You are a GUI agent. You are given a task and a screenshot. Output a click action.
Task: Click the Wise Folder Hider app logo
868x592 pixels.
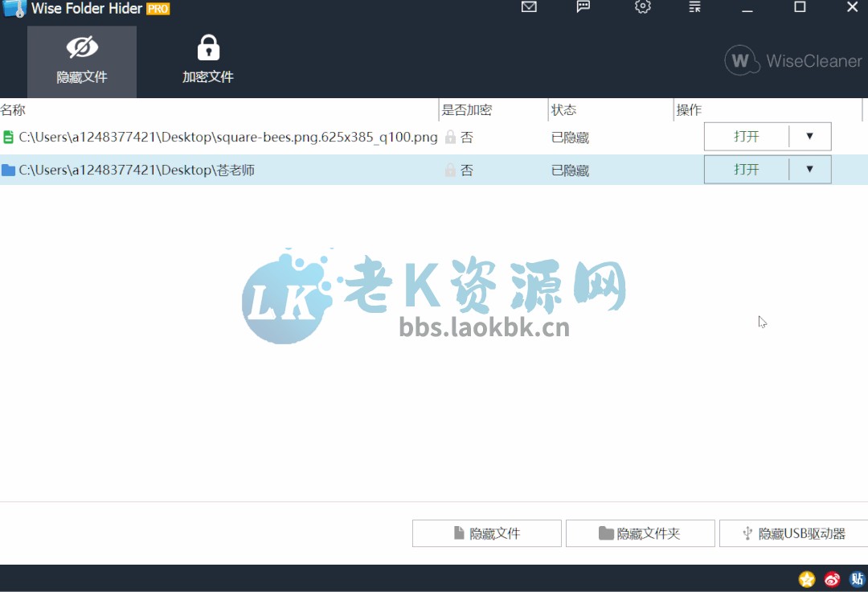[14, 8]
